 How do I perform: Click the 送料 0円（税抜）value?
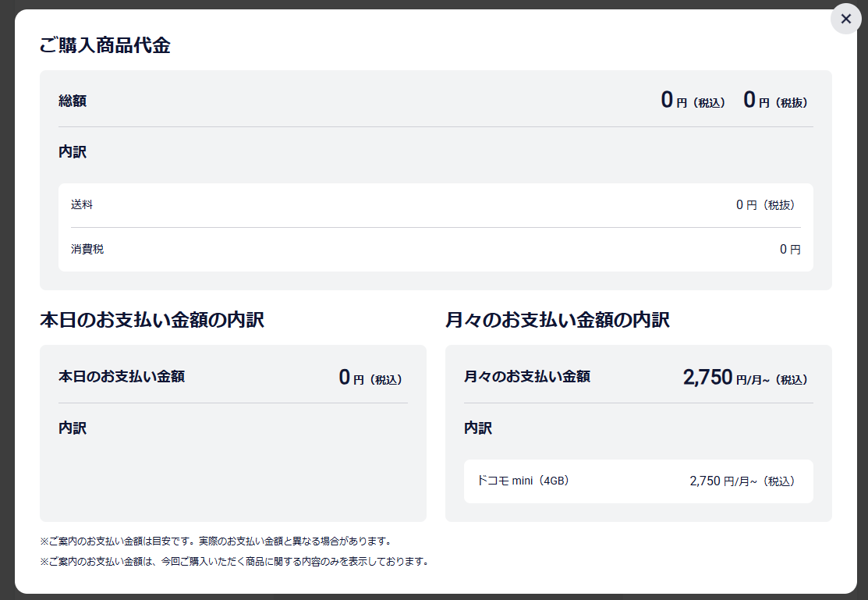click(x=765, y=205)
